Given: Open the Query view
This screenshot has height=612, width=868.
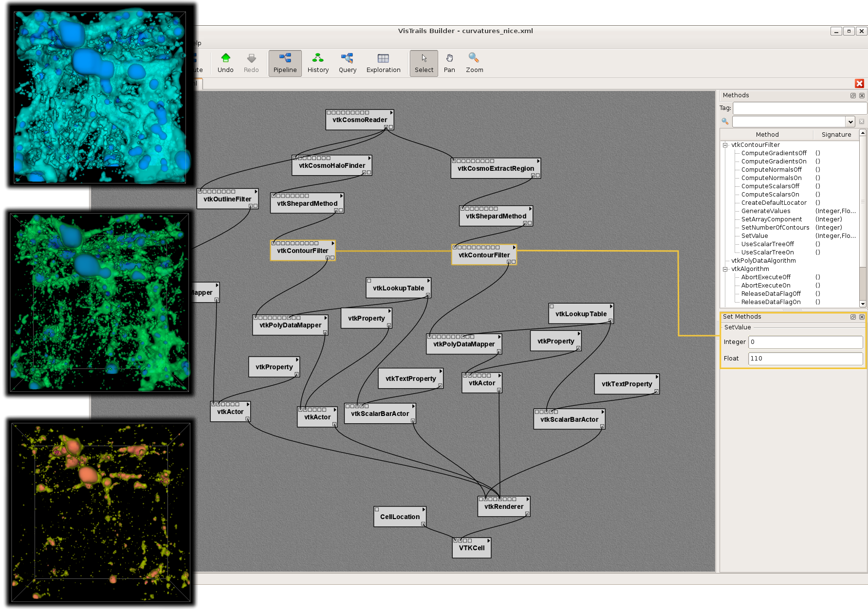Looking at the screenshot, I should 347,63.
